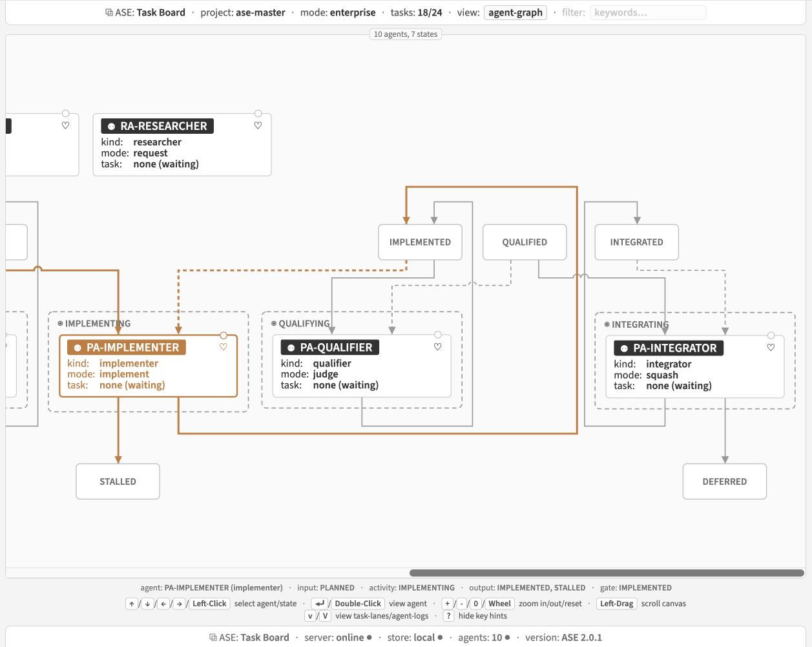Screen dimensions: 812x647
Task: Click the right arrow key hint
Action: pyautogui.click(x=179, y=604)
